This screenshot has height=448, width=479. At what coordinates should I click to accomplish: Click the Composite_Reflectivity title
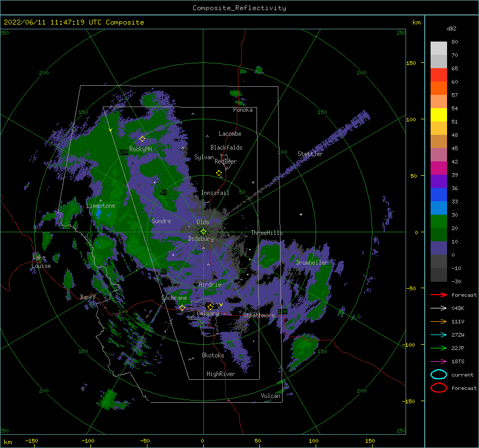point(240,8)
